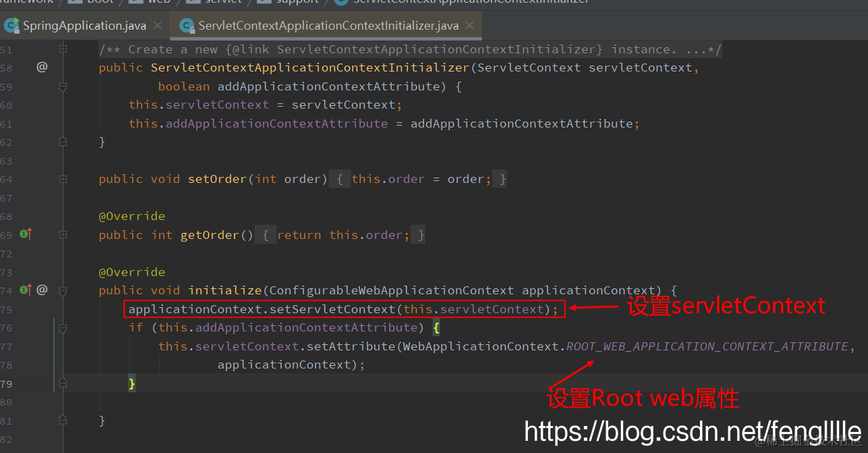Click ROOT_WEB_APPLICATION_CONTEXT_ATTRIBUTE constant
Viewport: 868px width, 453px height.
point(707,346)
